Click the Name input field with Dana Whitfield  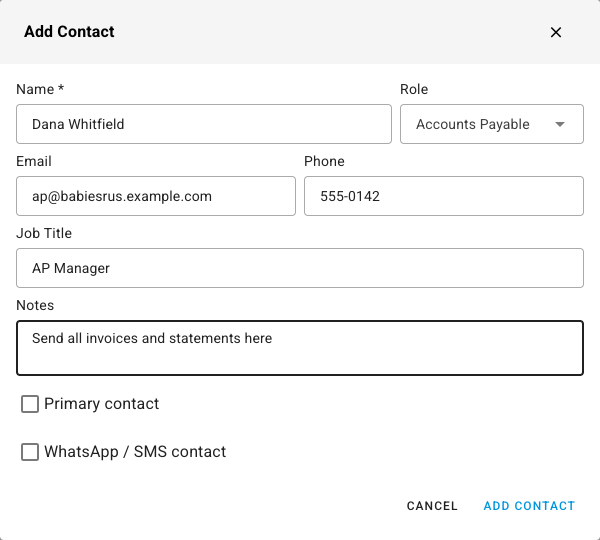[x=204, y=124]
